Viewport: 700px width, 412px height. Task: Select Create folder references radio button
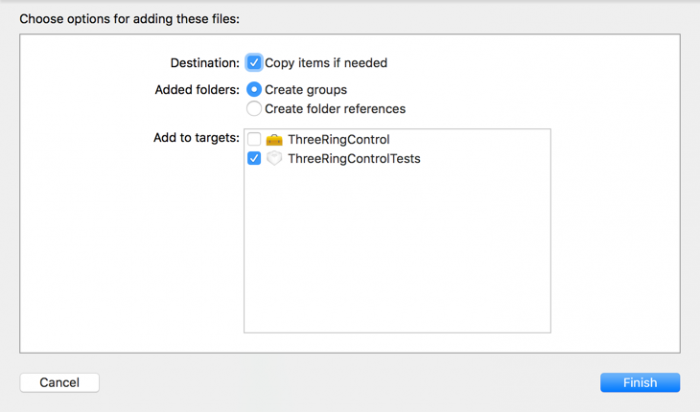(x=254, y=108)
